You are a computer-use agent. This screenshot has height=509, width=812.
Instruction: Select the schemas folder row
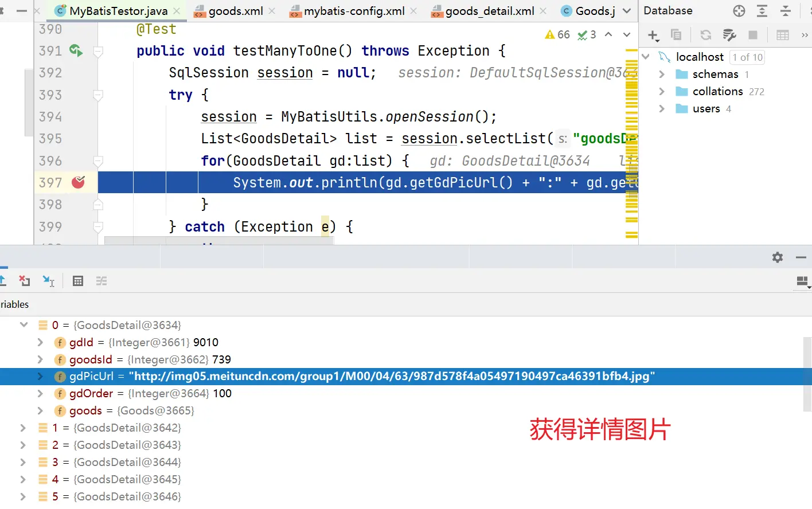(725, 74)
